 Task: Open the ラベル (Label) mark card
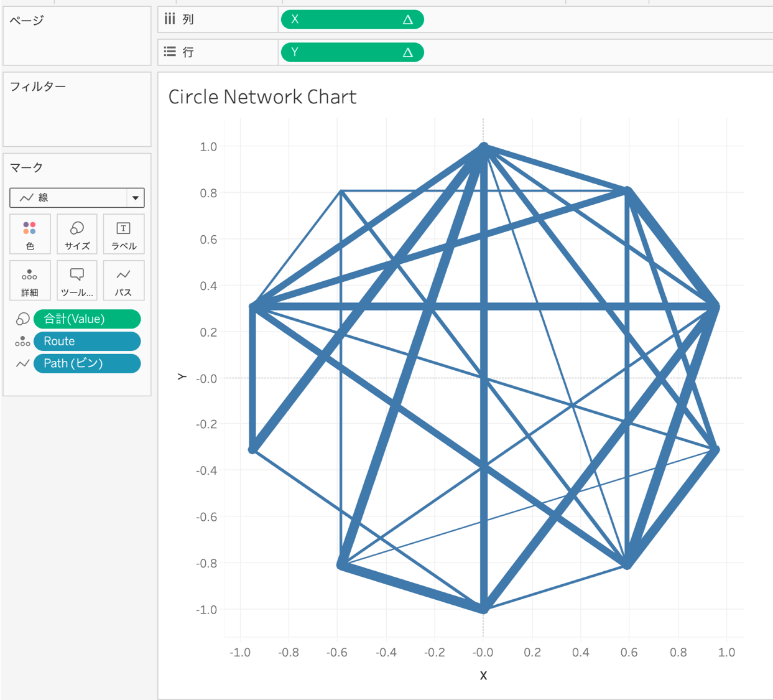click(124, 234)
